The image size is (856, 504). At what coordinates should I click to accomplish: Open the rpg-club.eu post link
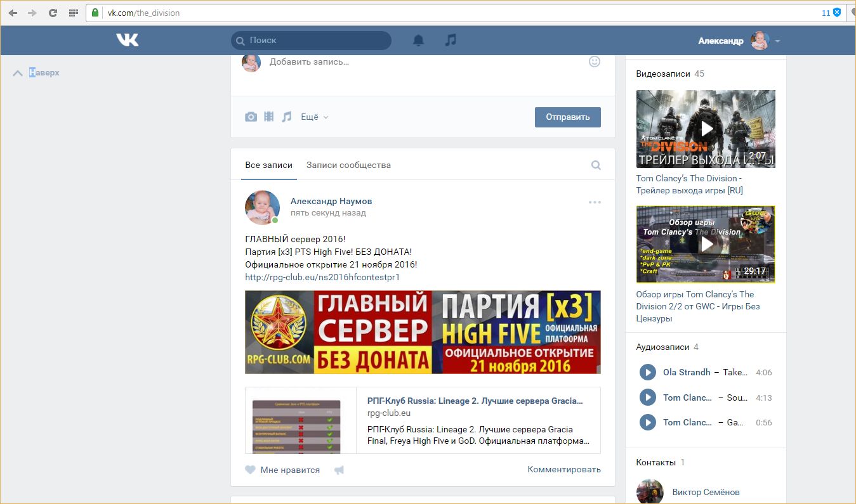[x=322, y=277]
